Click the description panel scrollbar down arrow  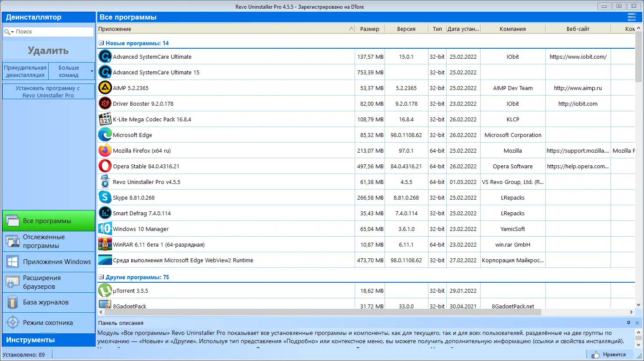[638, 344]
